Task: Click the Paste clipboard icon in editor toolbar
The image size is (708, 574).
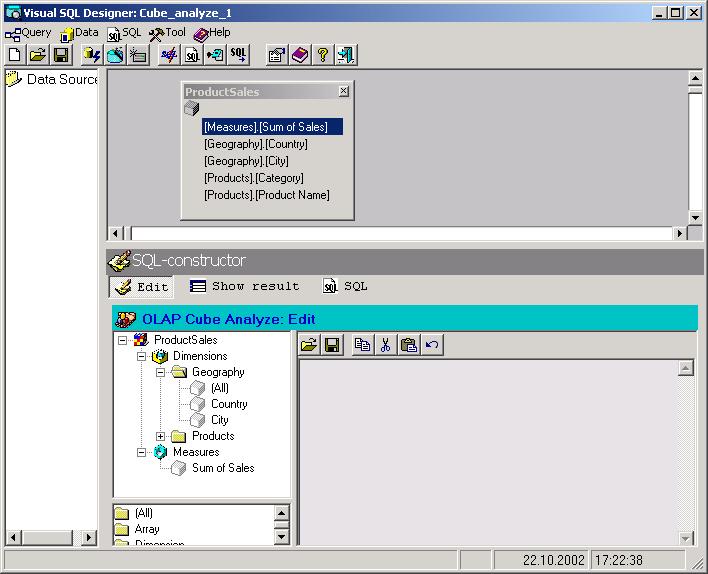Action: tap(408, 345)
